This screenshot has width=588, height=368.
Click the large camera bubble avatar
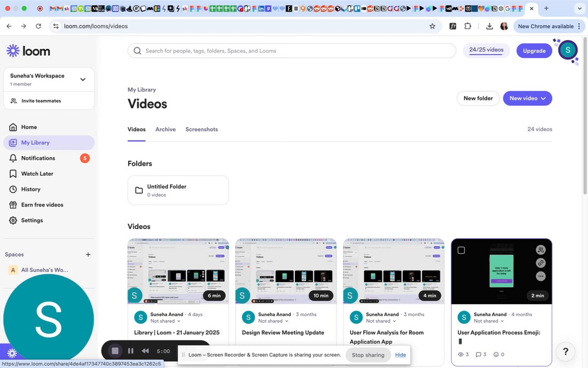click(x=49, y=320)
